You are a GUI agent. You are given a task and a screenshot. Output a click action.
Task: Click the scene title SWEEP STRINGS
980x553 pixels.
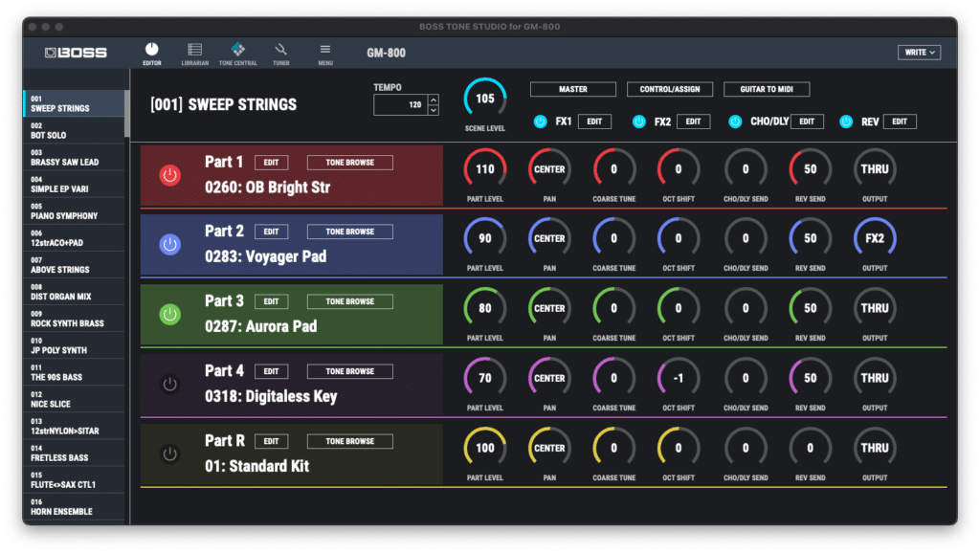[x=242, y=104]
